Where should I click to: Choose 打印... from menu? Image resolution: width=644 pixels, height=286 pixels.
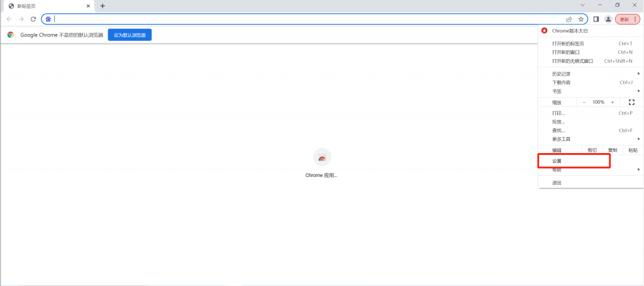(x=591, y=113)
